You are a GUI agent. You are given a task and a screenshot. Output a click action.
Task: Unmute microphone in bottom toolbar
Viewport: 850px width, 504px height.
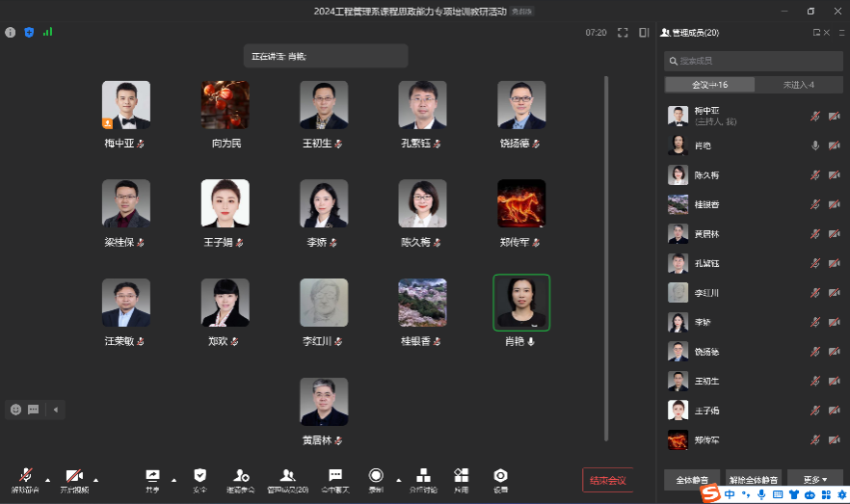coord(25,480)
